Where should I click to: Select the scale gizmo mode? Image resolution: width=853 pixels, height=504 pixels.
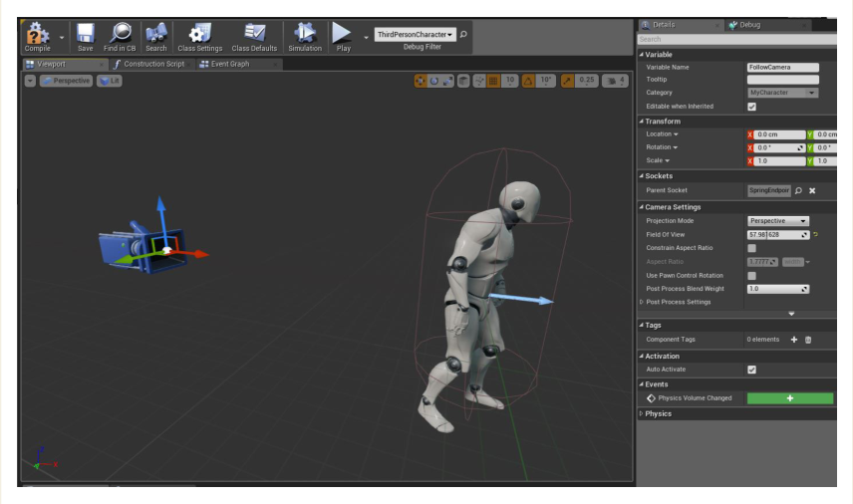click(x=447, y=81)
